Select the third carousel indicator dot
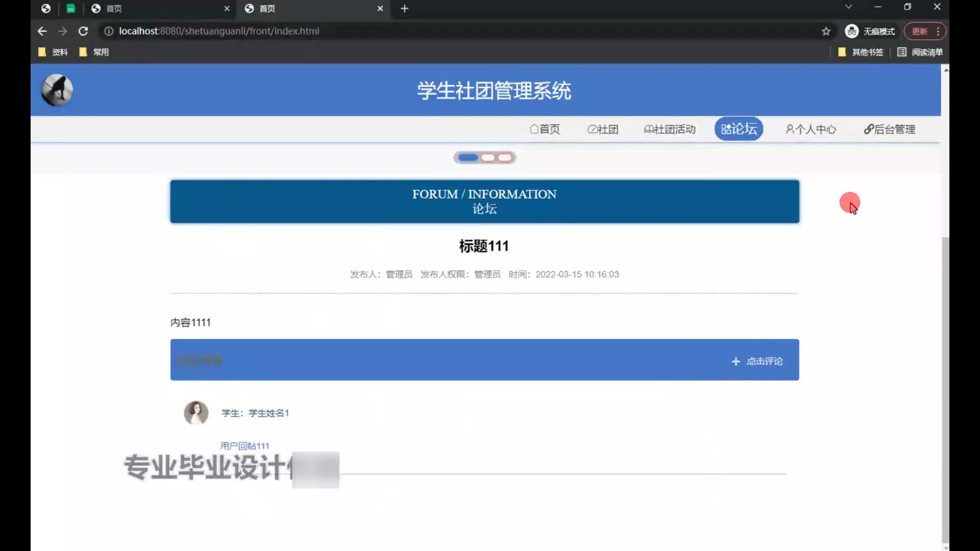The height and width of the screenshot is (551, 980). pos(505,157)
